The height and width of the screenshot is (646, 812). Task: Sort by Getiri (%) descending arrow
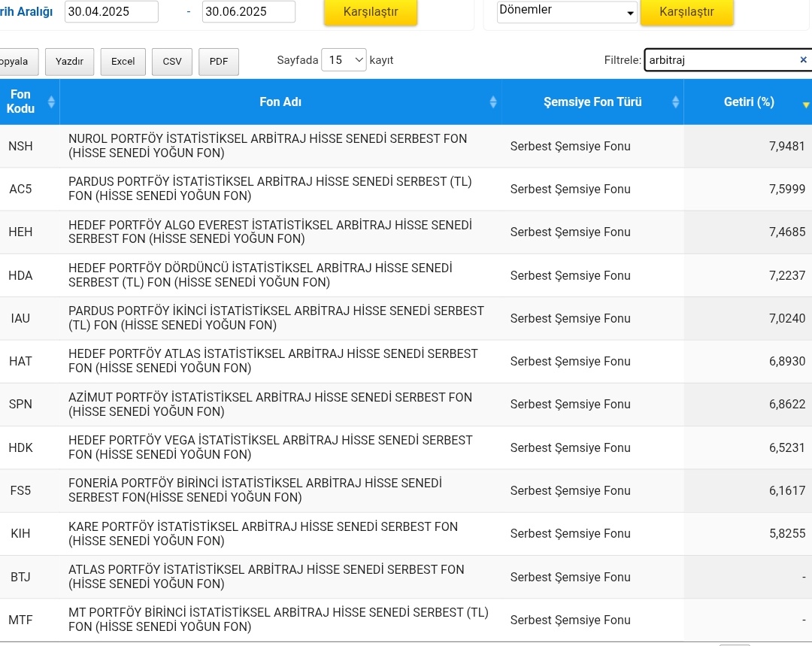pos(806,105)
